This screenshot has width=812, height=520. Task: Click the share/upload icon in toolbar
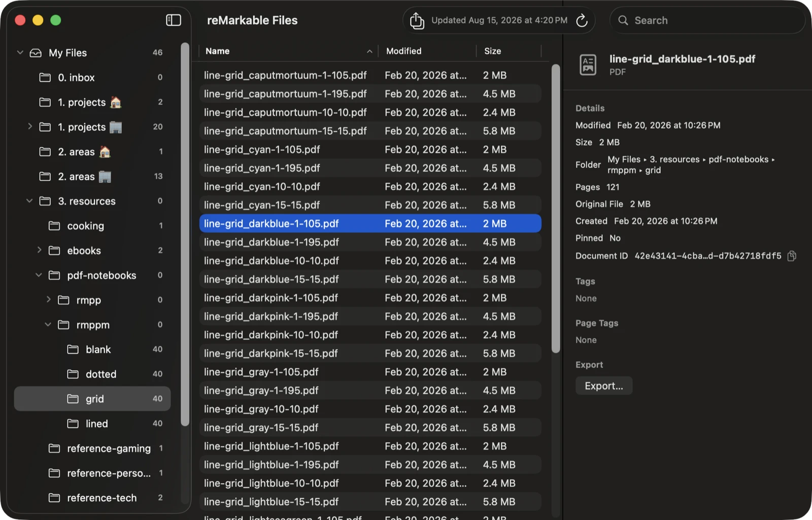point(417,20)
